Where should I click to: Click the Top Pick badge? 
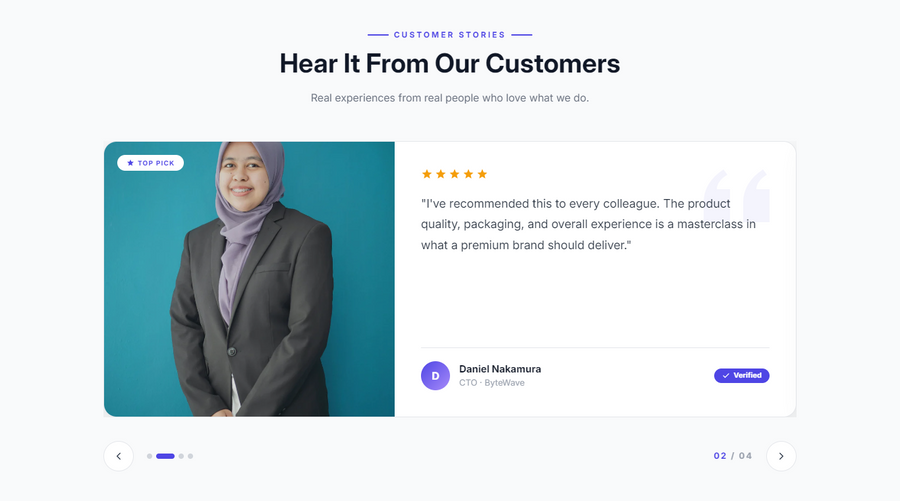pos(150,163)
